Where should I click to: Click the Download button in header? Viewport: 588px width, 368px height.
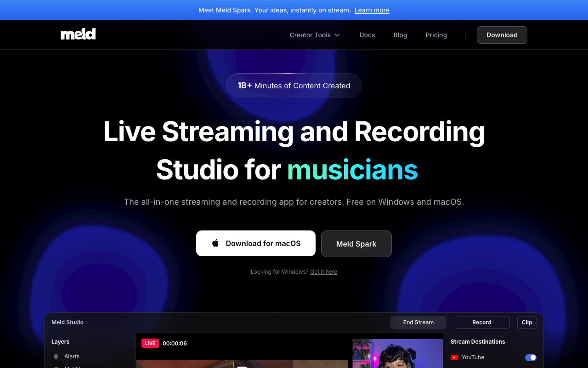[502, 35]
